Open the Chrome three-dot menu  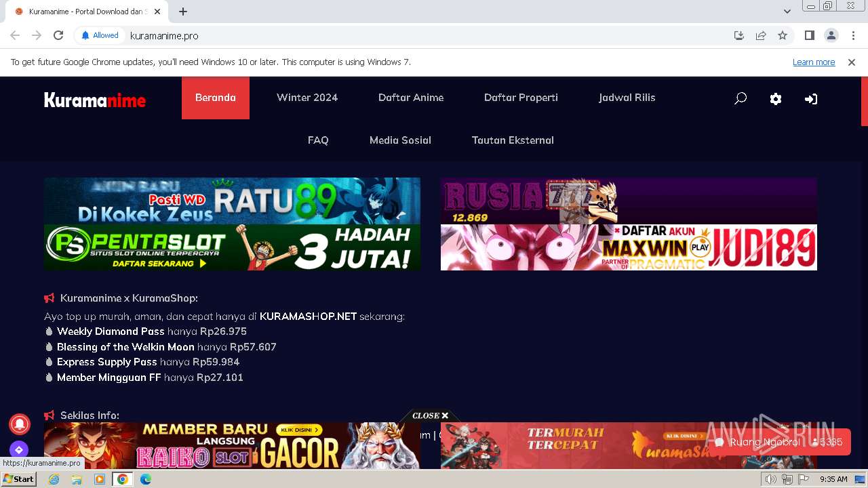click(853, 35)
